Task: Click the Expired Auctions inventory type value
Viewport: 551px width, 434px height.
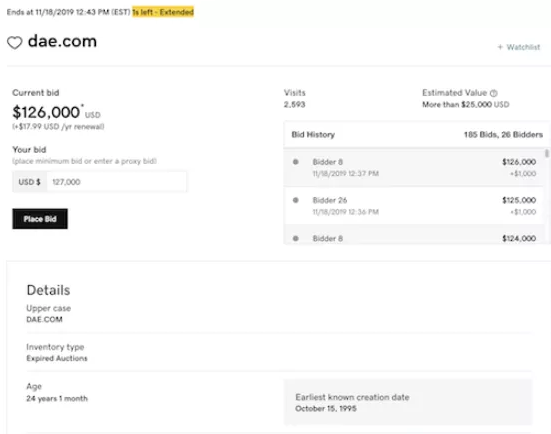Action: click(57, 358)
